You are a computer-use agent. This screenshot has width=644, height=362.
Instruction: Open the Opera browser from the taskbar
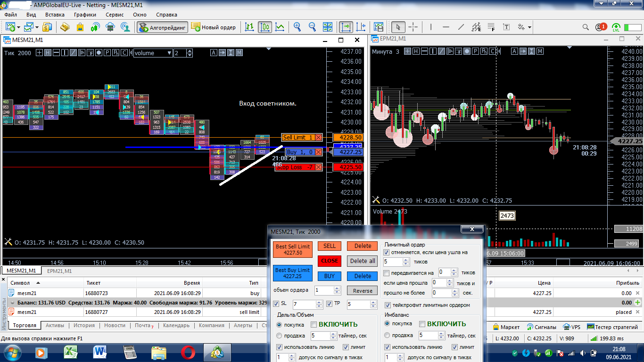188,352
